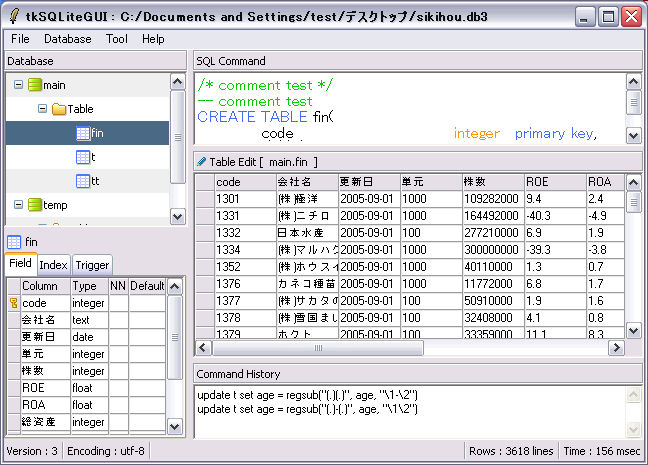Click the ROE column header
This screenshot has width=648, height=465.
click(554, 182)
